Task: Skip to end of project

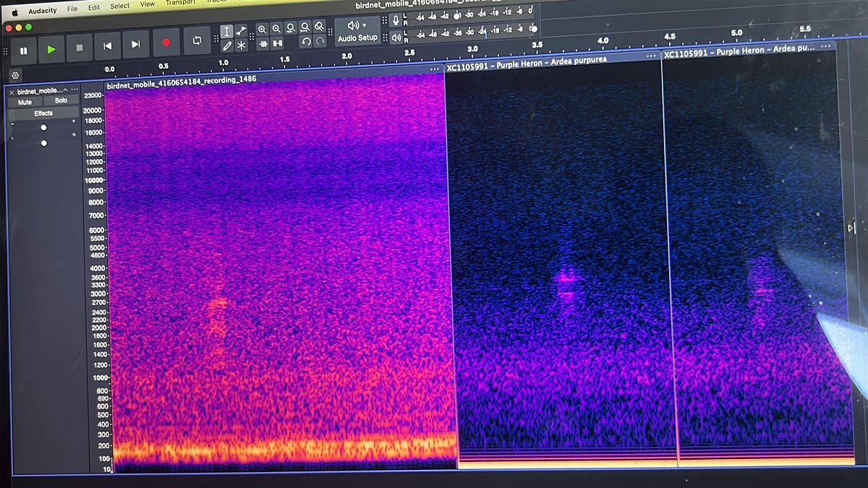Action: [136, 45]
